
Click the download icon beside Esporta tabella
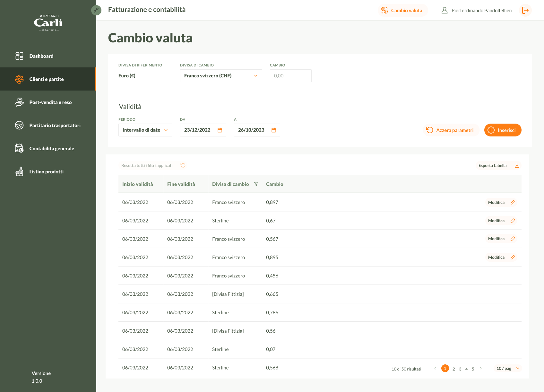tap(517, 165)
